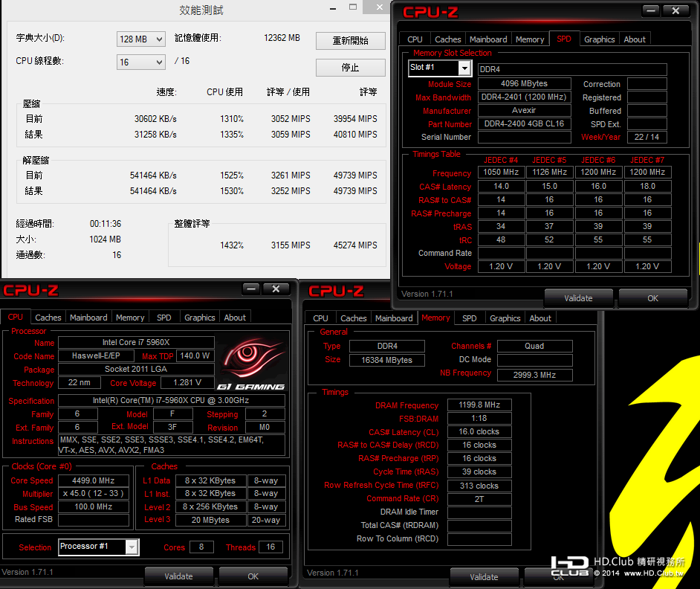Click the 重新開始 restart button
The width and height of the screenshot is (700, 589).
point(351,41)
